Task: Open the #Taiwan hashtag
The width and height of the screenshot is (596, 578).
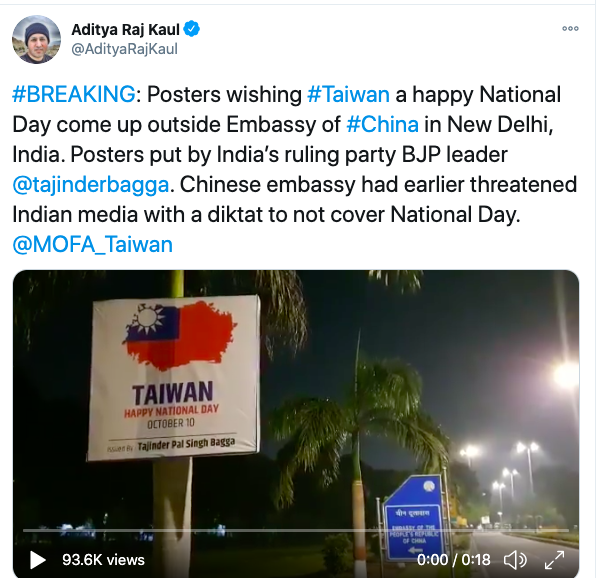Action: pos(348,94)
